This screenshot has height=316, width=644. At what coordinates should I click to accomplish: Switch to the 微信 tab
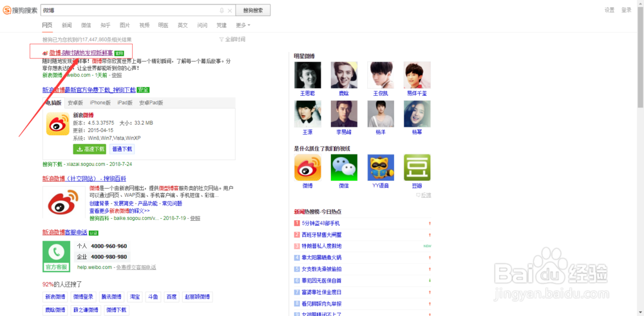pos(86,26)
